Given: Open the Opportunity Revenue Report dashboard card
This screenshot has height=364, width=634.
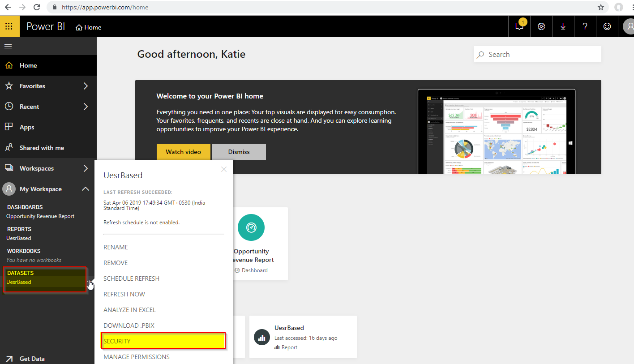Looking at the screenshot, I should [261, 244].
